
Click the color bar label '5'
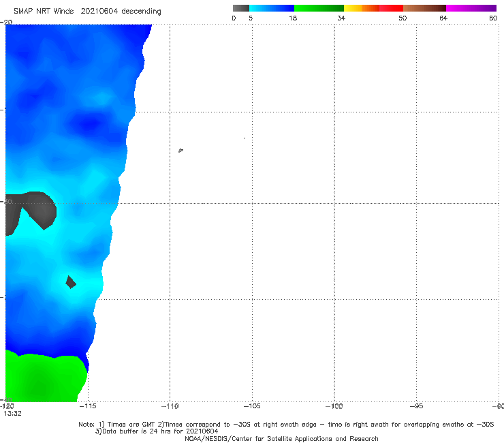[251, 18]
